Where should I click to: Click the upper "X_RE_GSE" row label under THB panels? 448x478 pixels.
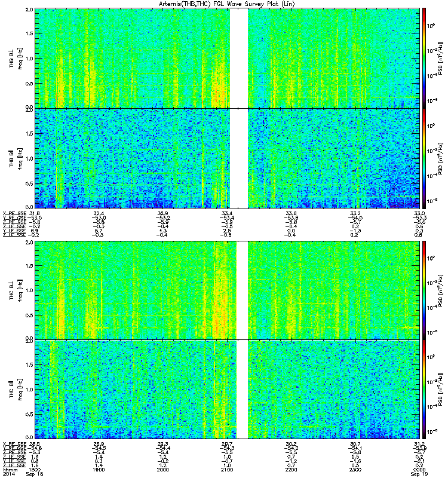click(14, 213)
